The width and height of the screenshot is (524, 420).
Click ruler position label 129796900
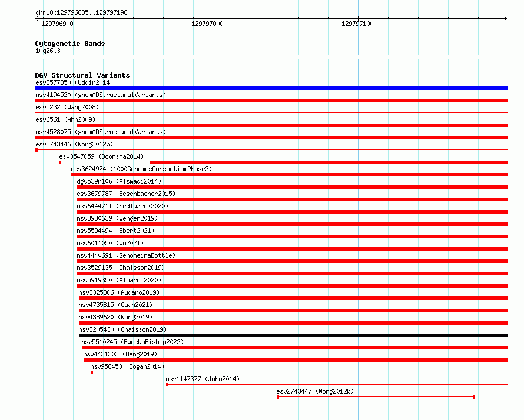pyautogui.click(x=57, y=24)
